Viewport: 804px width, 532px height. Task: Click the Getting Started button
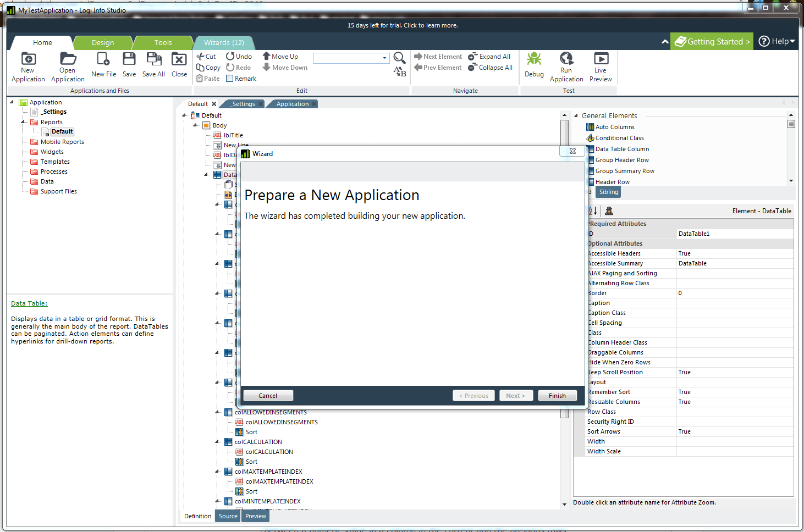pos(713,42)
